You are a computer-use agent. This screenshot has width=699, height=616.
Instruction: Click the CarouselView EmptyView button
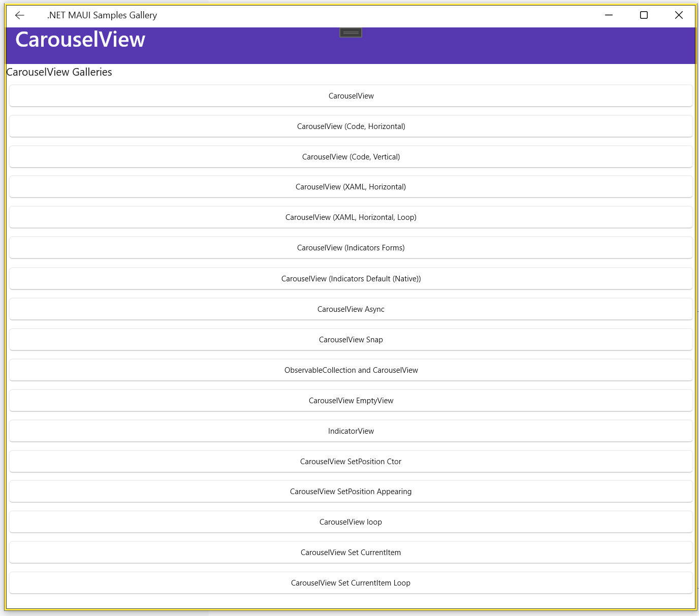pyautogui.click(x=351, y=401)
